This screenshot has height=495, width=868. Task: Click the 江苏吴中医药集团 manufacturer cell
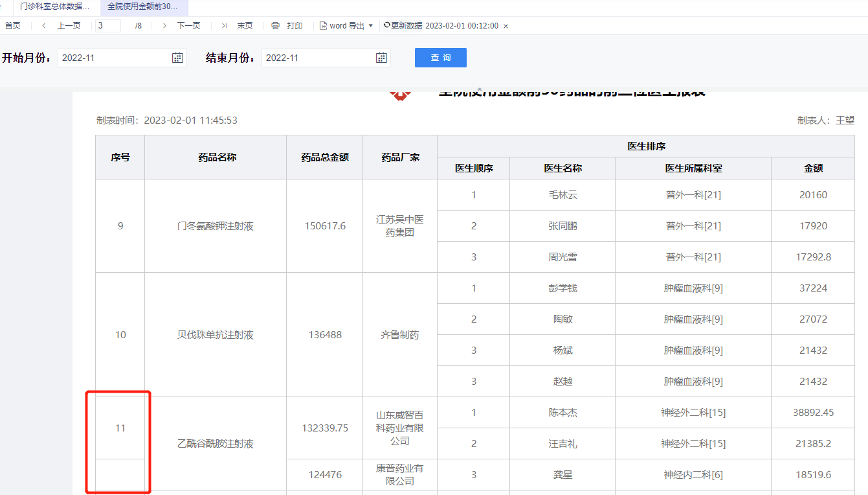coord(400,226)
